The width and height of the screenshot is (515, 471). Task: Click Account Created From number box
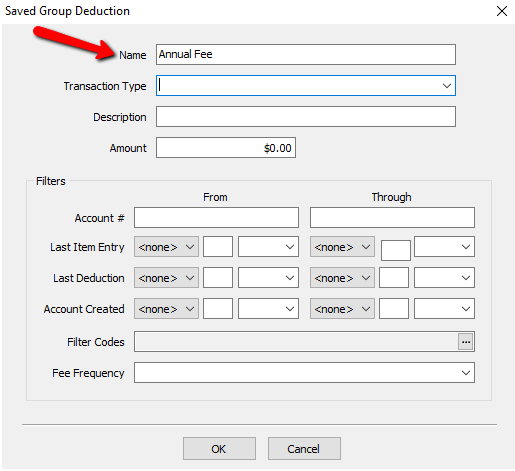point(218,309)
